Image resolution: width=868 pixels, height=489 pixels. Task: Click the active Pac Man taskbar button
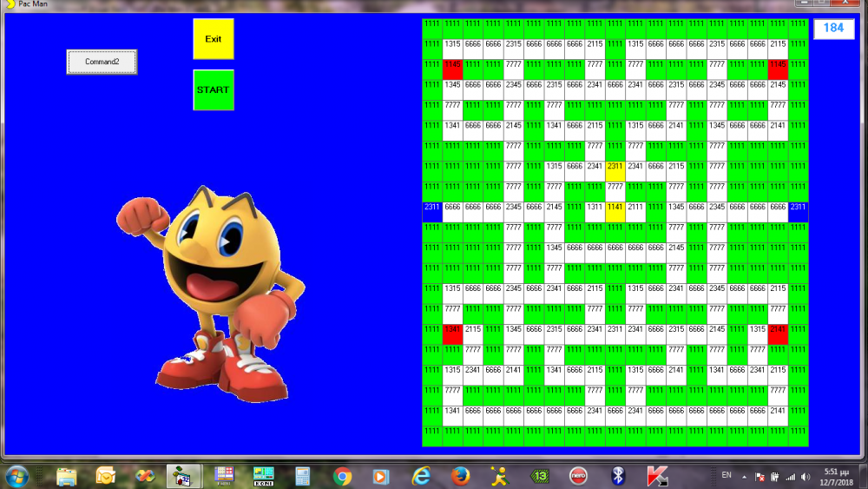point(184,476)
